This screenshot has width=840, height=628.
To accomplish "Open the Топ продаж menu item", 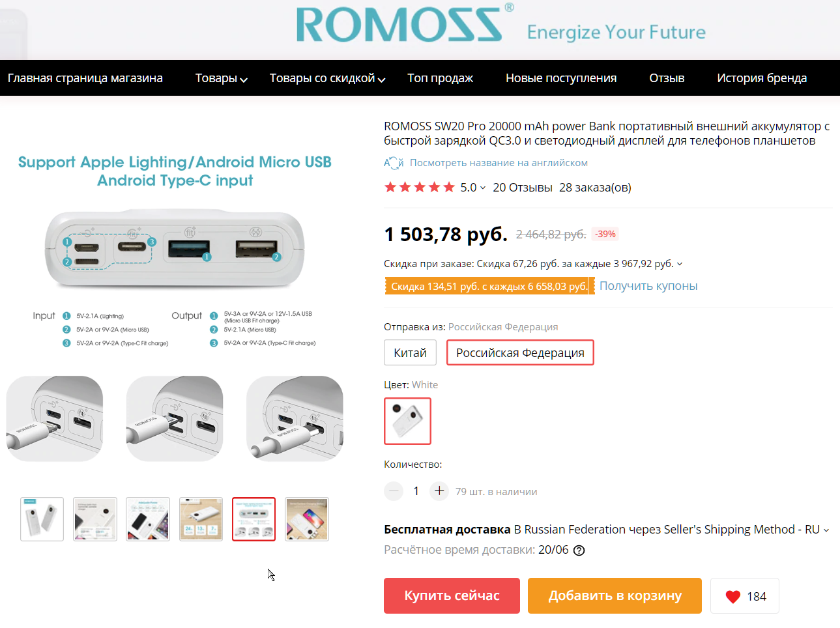I will 440,78.
